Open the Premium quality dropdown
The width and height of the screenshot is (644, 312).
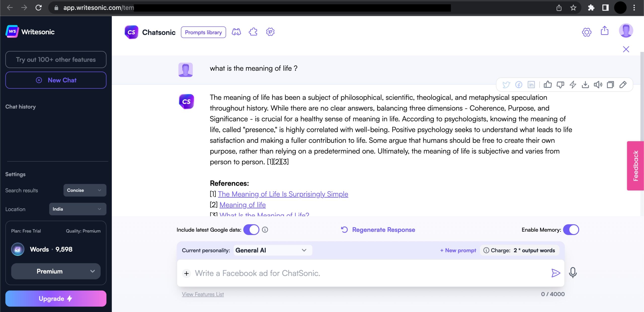(x=56, y=271)
